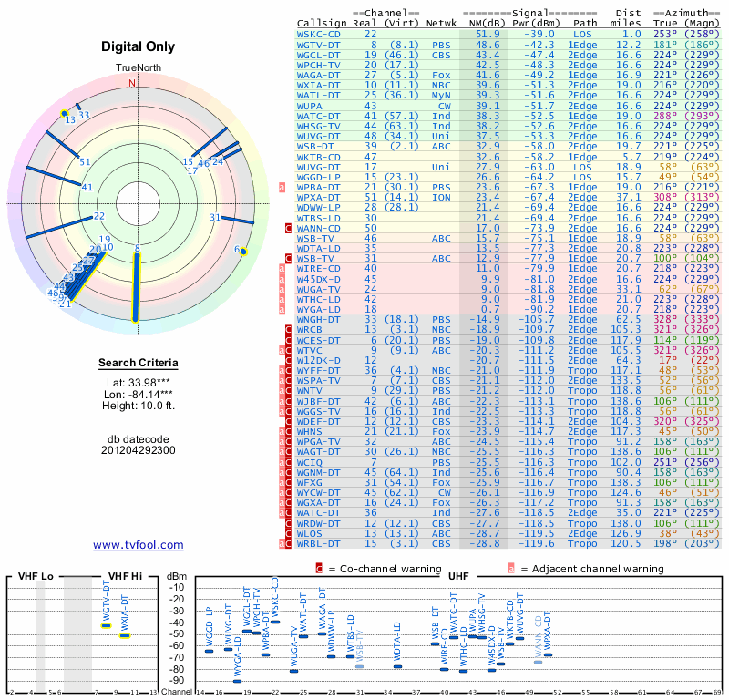Click the co-channel warning legend icon
This screenshot has width=729, height=700.
319,569
